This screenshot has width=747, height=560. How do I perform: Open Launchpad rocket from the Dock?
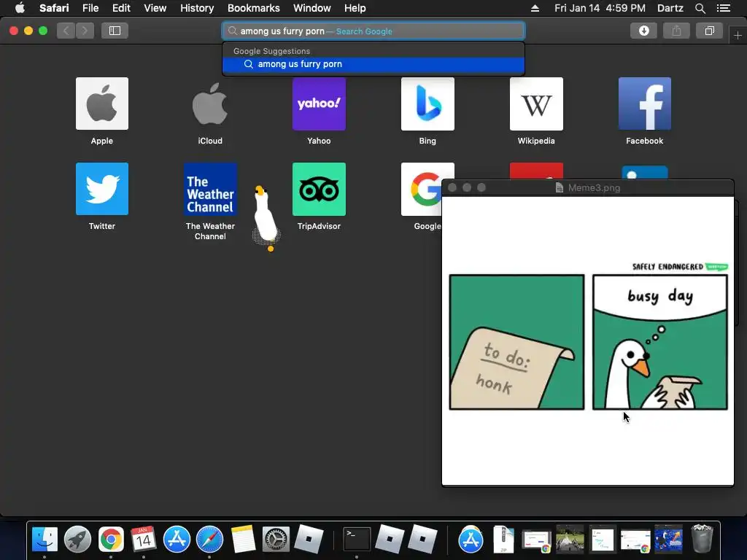(x=77, y=539)
